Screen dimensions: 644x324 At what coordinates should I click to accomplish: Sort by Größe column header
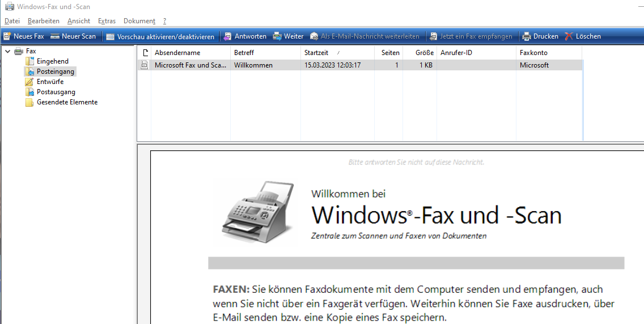[420, 53]
